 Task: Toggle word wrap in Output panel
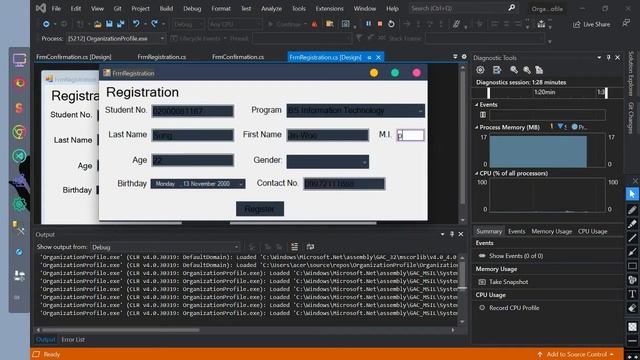tap(310, 247)
